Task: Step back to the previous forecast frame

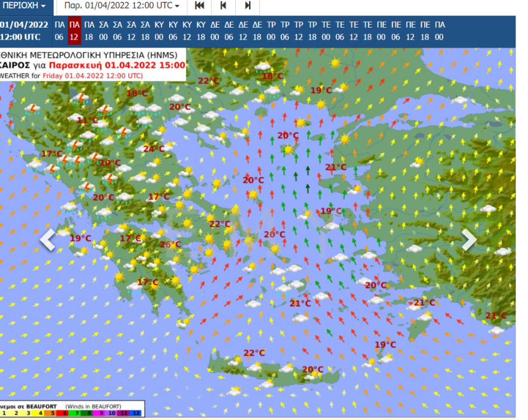Action: click(x=223, y=6)
